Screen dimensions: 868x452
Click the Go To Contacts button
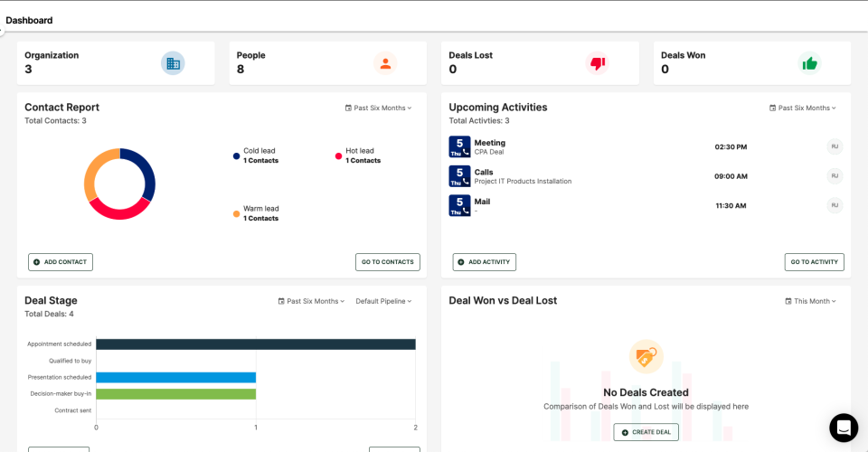(388, 262)
